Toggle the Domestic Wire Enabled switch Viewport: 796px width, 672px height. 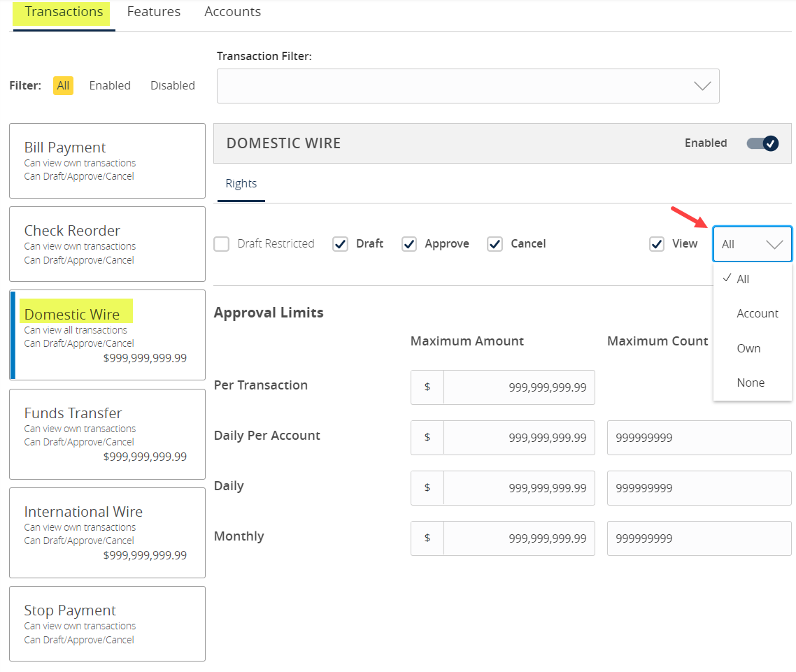tap(762, 143)
